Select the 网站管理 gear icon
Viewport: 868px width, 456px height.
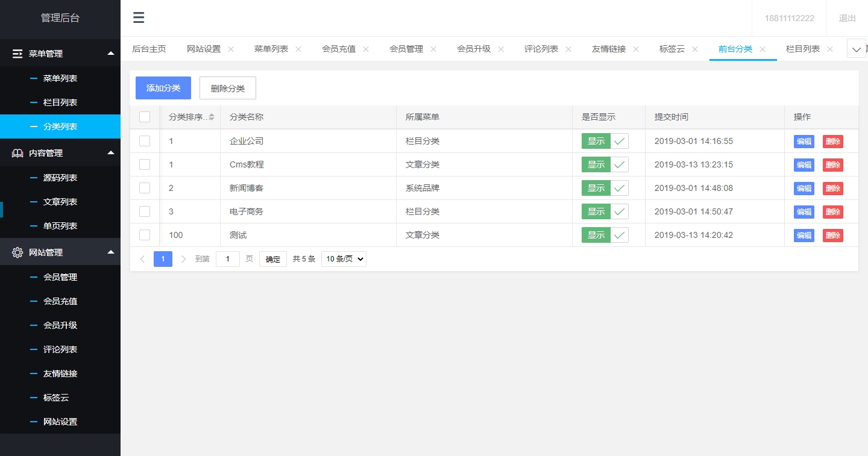click(x=17, y=252)
